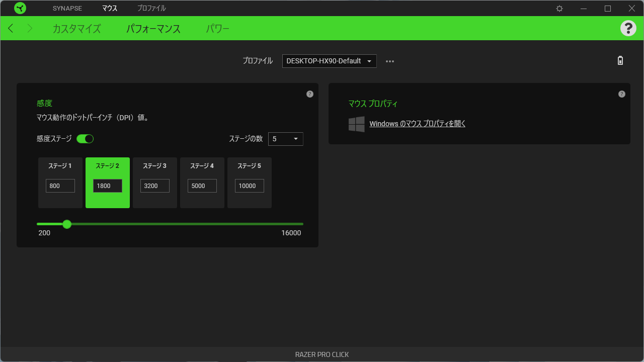Screen dimensions: 644x362
Task: Close the Razer Synapse window
Action: 632,9
